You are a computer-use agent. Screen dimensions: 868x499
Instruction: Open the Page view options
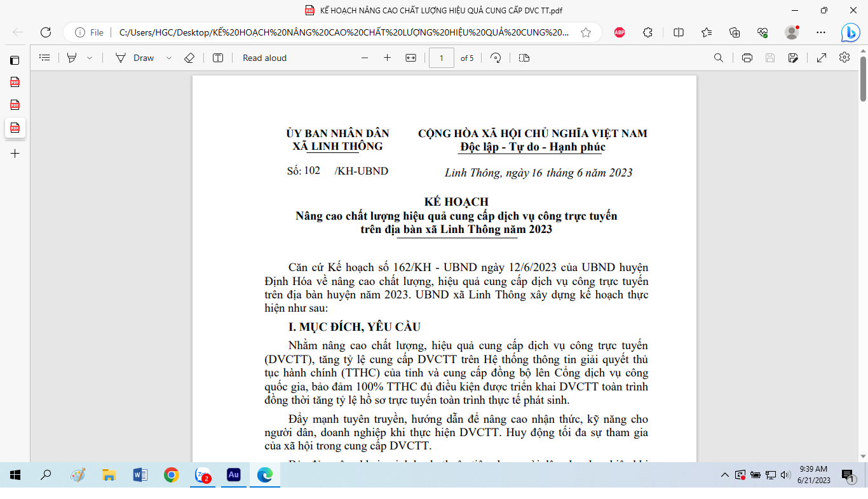[x=524, y=58]
